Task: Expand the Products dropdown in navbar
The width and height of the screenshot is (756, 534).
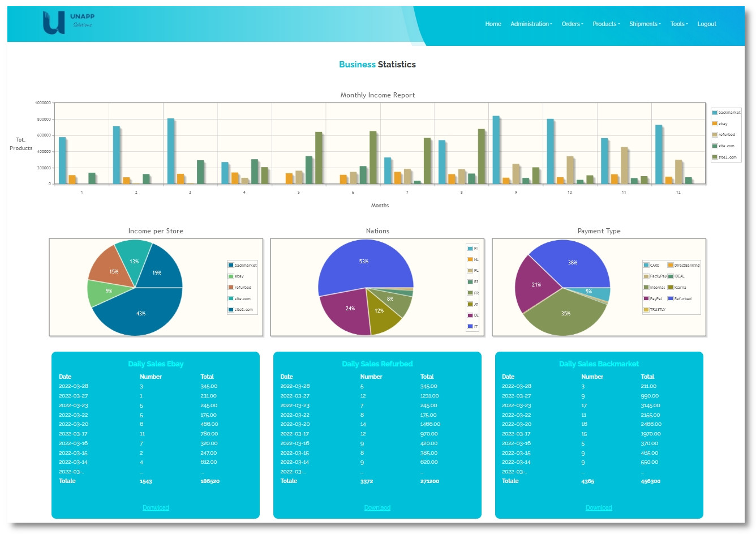Action: [x=606, y=24]
